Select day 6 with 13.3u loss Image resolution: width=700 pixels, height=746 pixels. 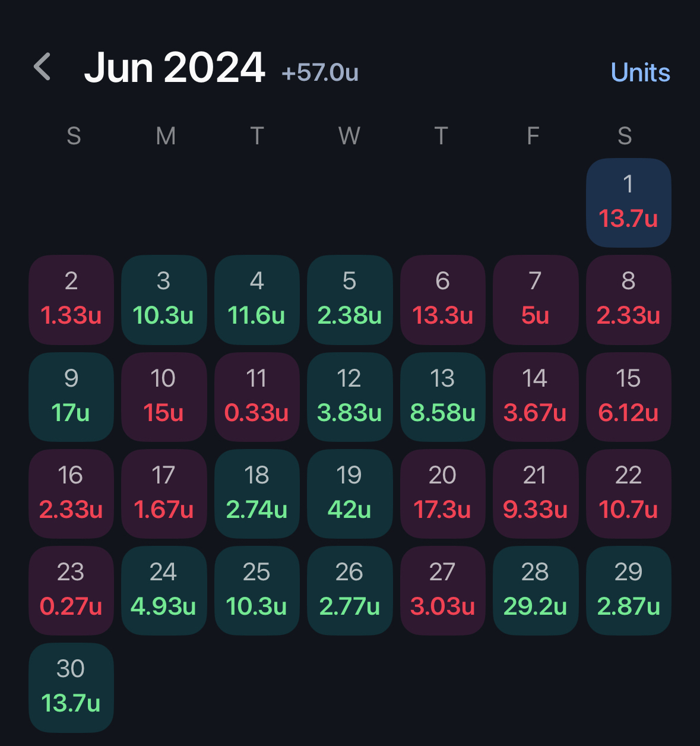click(443, 300)
